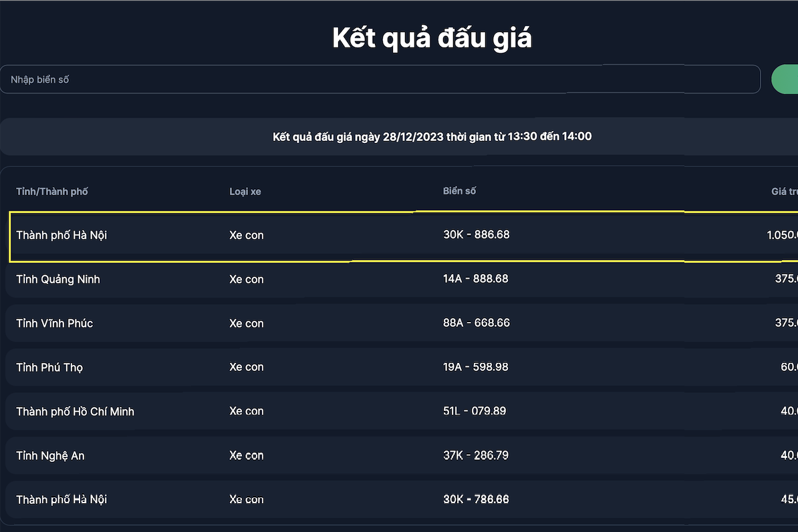
Task: Click plate number 14A - 888.68
Action: [475, 279]
